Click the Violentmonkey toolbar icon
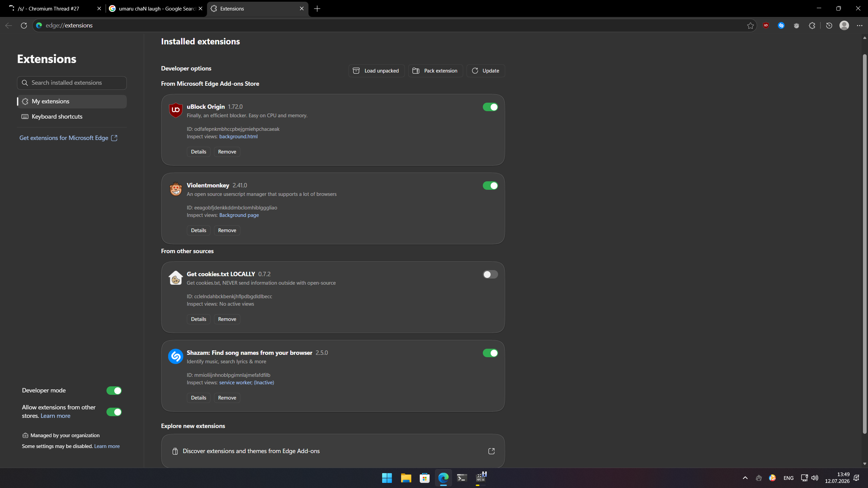 [x=796, y=25]
